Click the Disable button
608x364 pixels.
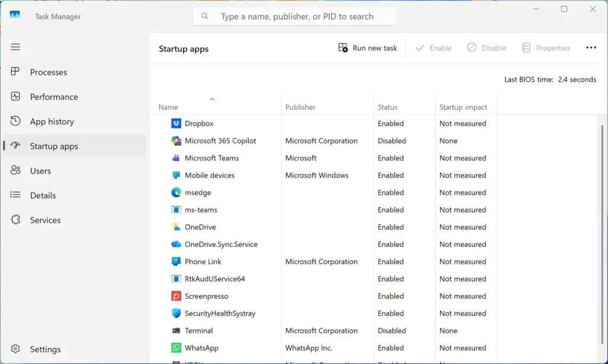point(487,48)
